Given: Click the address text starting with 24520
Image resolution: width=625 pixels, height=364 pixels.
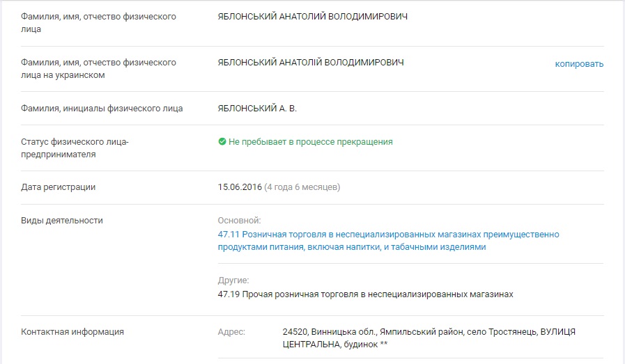Looking at the screenshot, I should pos(429,338).
